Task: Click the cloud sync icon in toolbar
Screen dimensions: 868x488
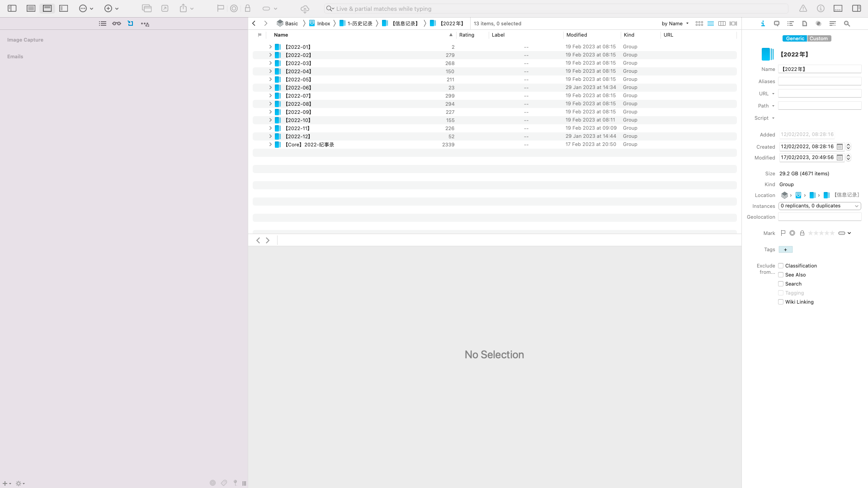Action: [305, 9]
